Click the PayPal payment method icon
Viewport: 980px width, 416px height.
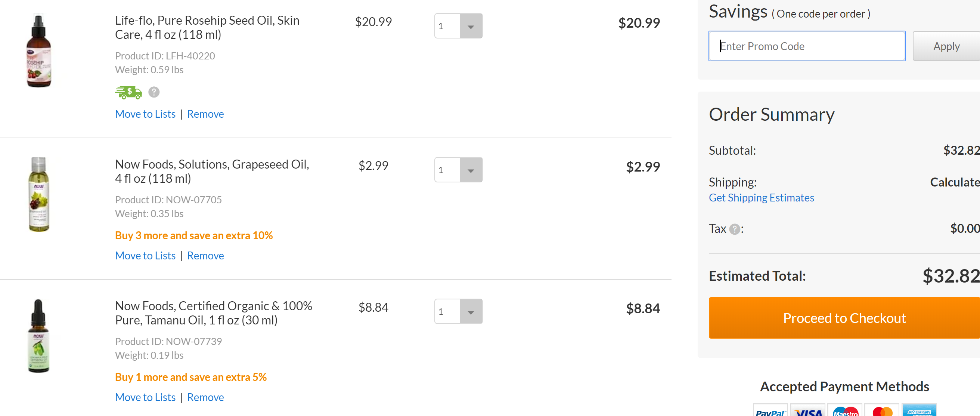click(x=770, y=411)
